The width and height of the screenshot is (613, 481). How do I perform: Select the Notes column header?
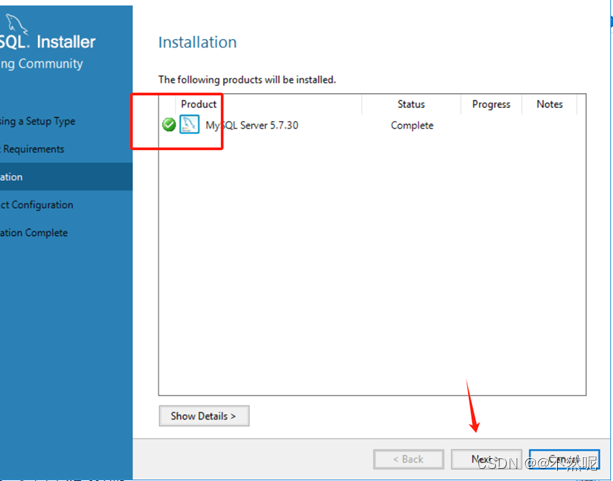tap(549, 104)
